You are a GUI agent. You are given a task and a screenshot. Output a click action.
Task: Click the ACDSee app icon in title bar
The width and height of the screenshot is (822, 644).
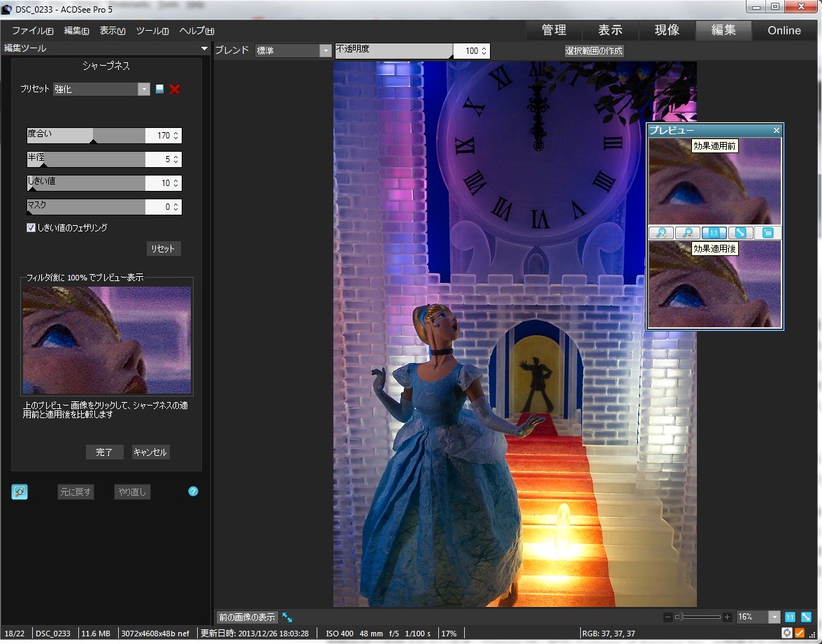(x=6, y=9)
